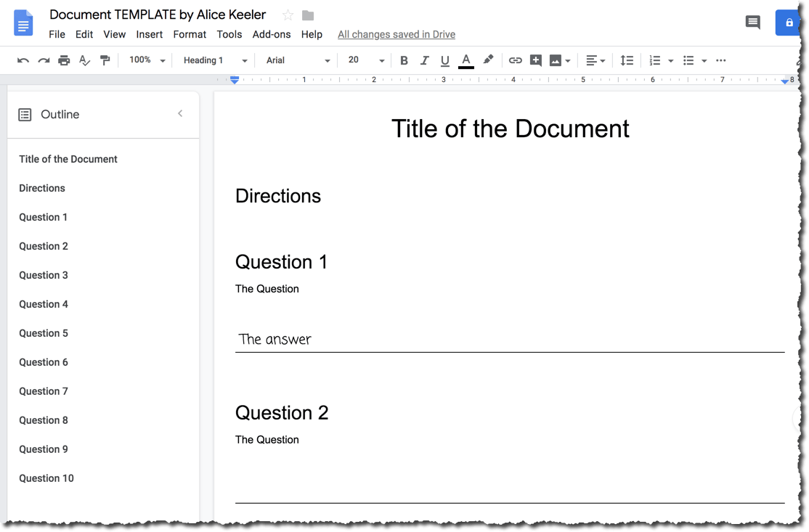Expand the insert image dropdown arrow
Image resolution: width=809 pixels, height=532 pixels.
pos(568,61)
